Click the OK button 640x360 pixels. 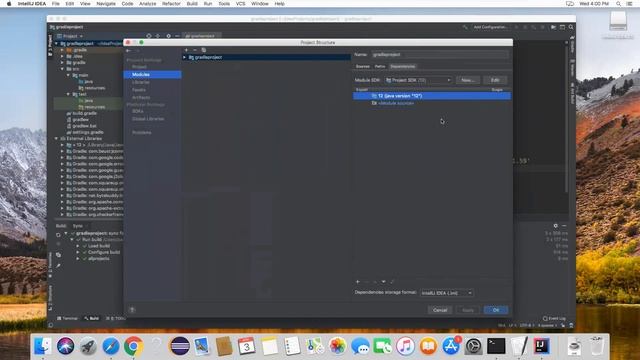tap(496, 310)
